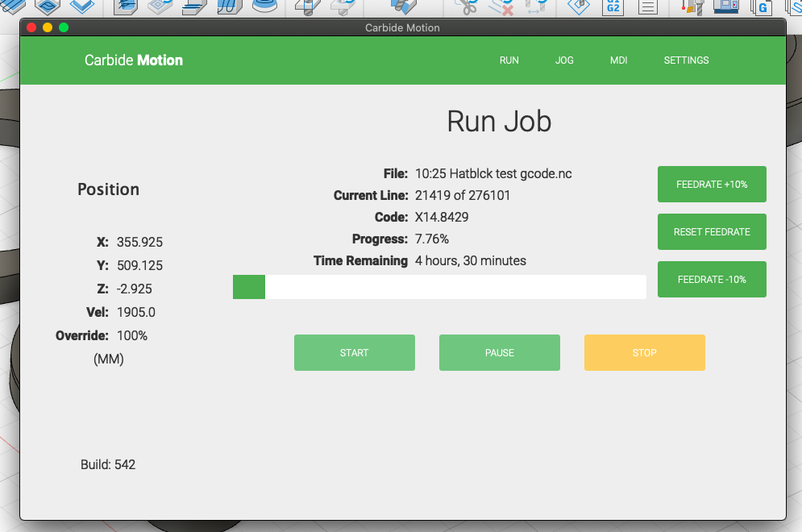
Task: Pause the running job
Action: click(500, 352)
